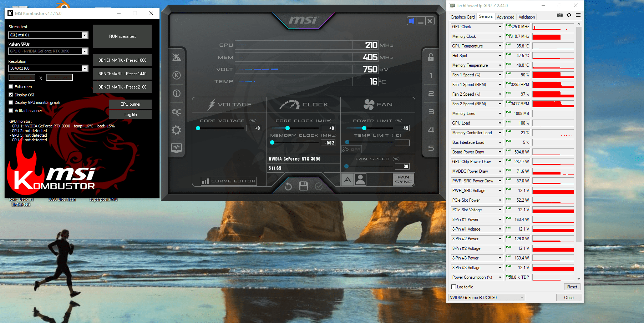This screenshot has height=323, width=644.
Task: Minimize Afterburner with its dash icon
Action: click(421, 21)
